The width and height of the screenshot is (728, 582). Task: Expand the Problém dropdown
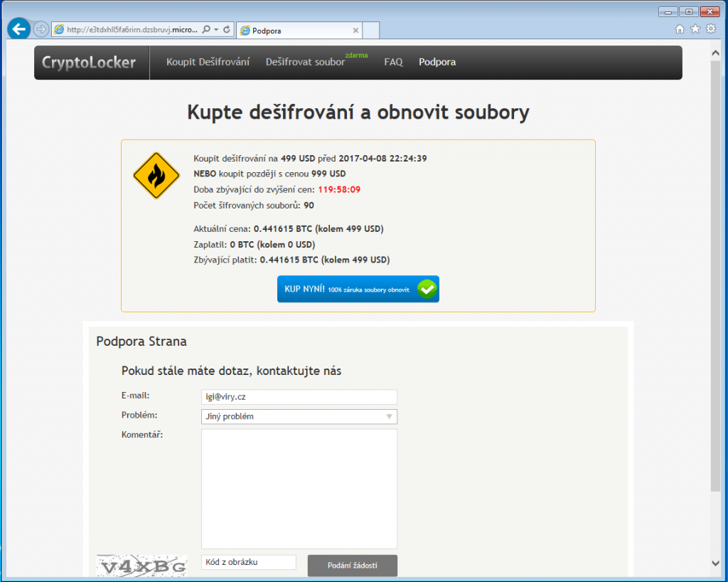[x=299, y=417]
